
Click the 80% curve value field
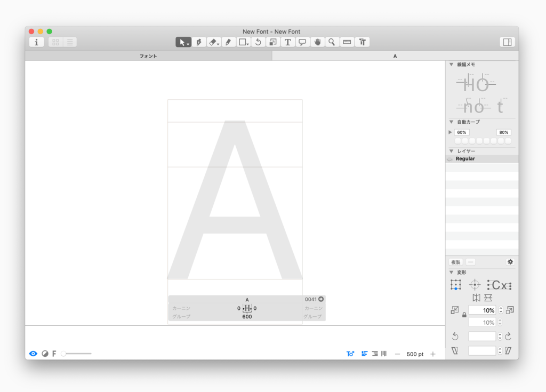(503, 132)
